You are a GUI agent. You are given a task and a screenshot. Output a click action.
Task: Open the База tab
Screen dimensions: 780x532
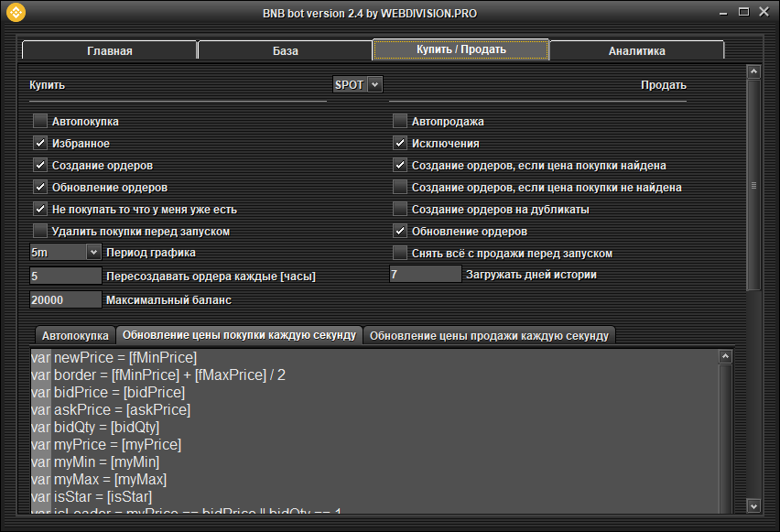(x=285, y=50)
